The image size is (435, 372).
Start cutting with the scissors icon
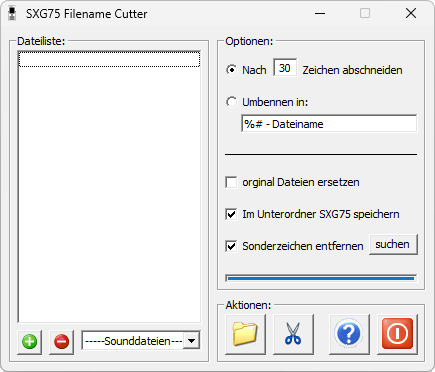tap(293, 334)
